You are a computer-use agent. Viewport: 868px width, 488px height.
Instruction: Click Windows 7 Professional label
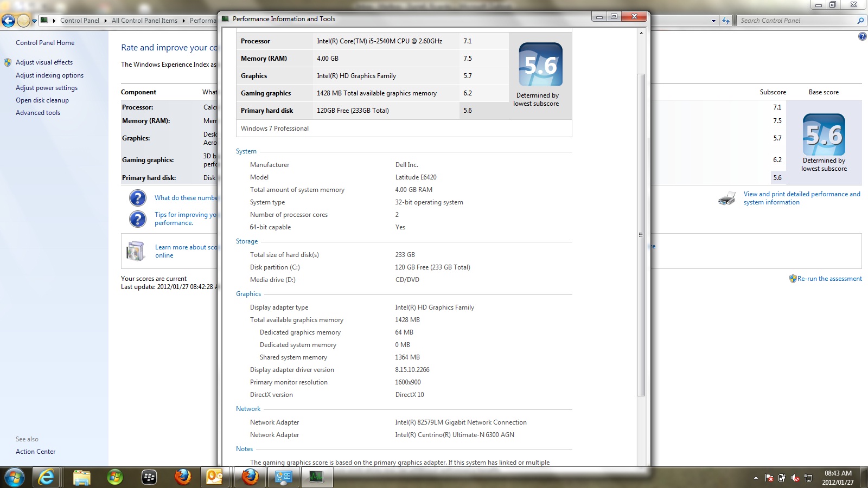point(275,129)
